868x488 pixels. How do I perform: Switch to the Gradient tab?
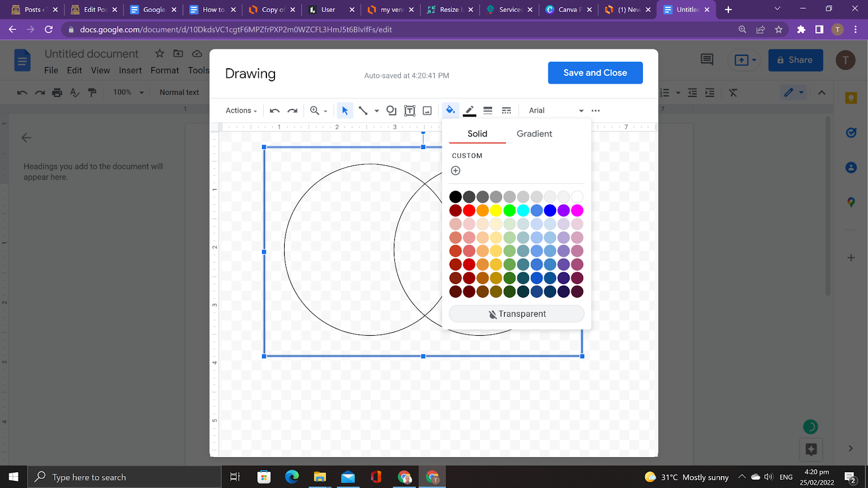pyautogui.click(x=534, y=134)
